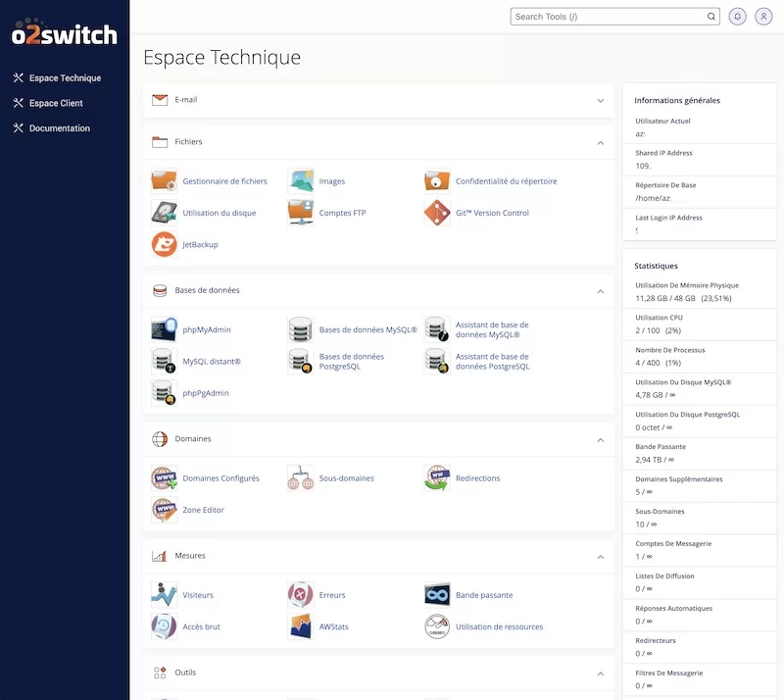This screenshot has height=700, width=784.
Task: Click the Domaines section header
Action: tap(378, 439)
